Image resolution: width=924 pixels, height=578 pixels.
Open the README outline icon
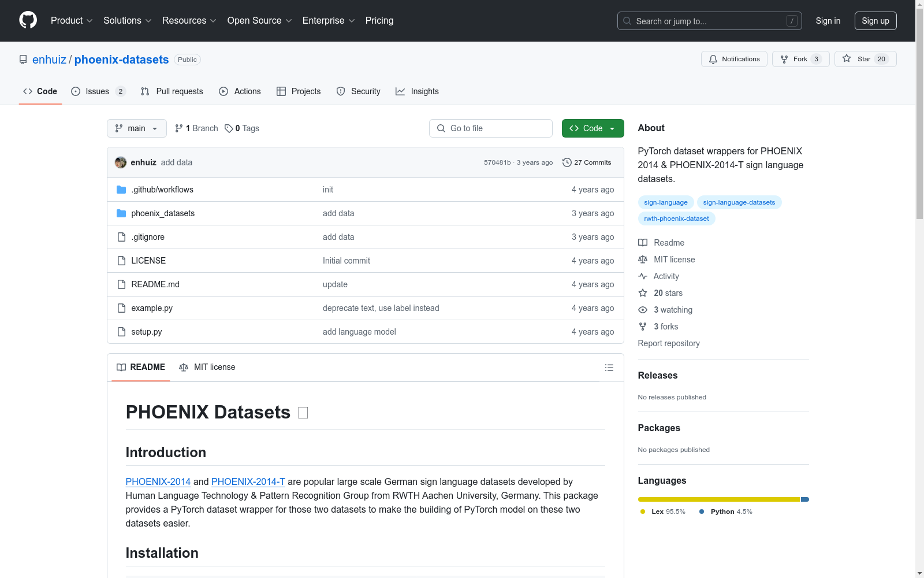pyautogui.click(x=609, y=368)
